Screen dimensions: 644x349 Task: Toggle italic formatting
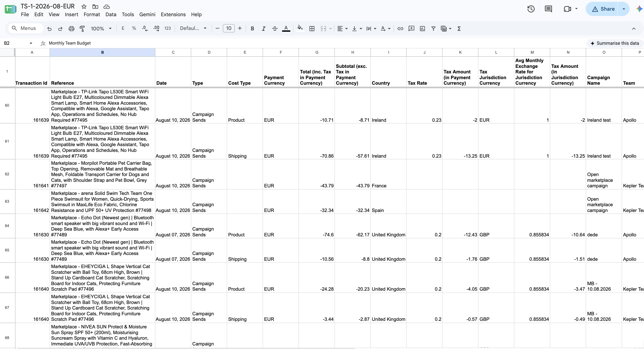point(263,29)
